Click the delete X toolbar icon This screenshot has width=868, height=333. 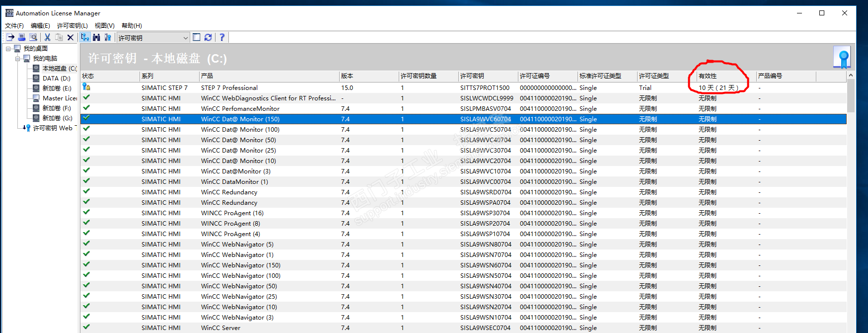click(x=70, y=37)
